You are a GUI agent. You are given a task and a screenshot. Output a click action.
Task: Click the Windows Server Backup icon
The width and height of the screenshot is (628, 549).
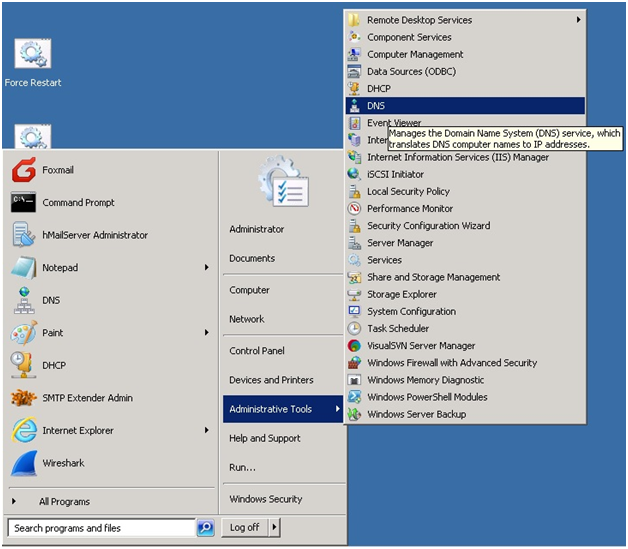[354, 414]
